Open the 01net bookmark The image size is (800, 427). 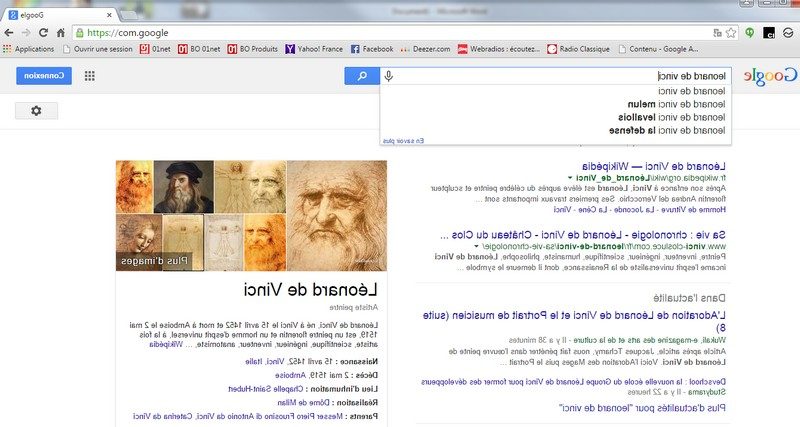(156, 49)
